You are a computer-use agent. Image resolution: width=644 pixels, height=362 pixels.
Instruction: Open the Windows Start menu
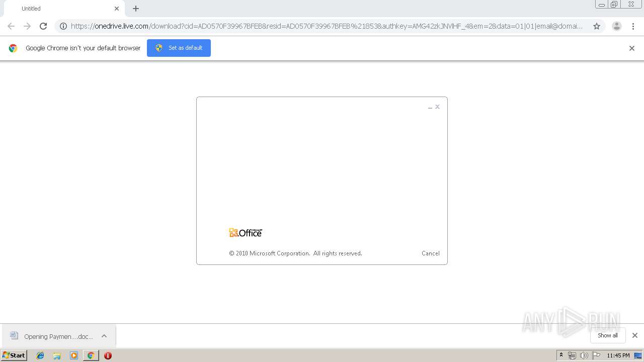(14, 355)
